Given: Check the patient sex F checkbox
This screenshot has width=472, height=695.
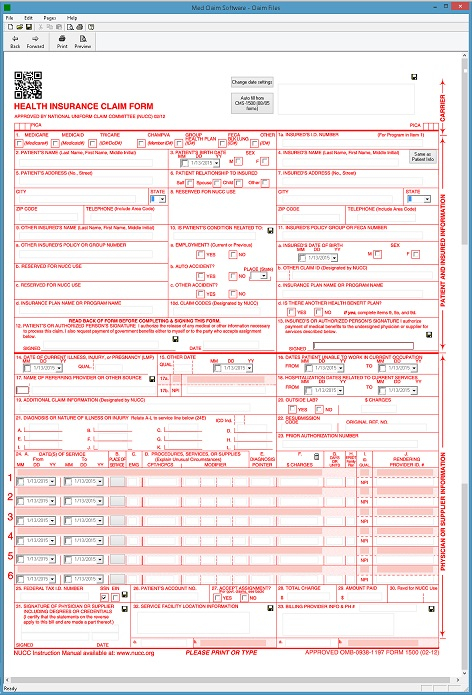Looking at the screenshot, I should [x=265, y=161].
